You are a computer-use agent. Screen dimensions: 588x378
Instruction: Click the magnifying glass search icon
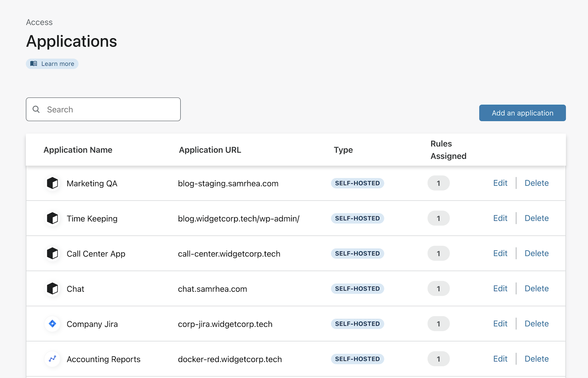click(x=36, y=109)
